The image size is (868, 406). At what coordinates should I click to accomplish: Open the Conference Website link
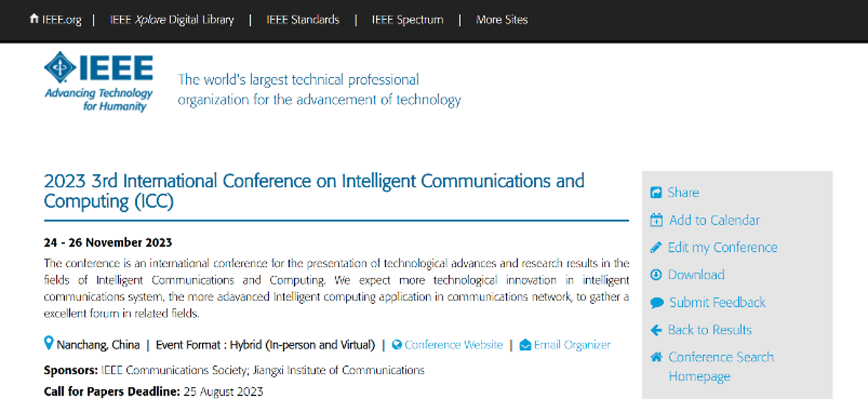pos(454,345)
